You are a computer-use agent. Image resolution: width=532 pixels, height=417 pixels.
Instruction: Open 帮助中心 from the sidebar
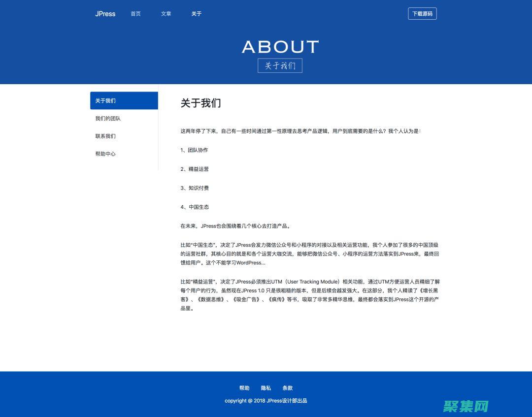(x=105, y=154)
